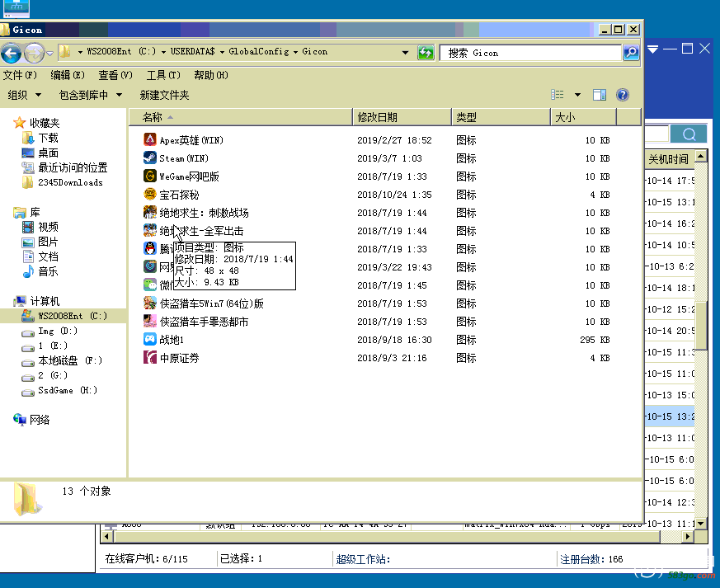Click the magnifier search button in Explorer

631,52
